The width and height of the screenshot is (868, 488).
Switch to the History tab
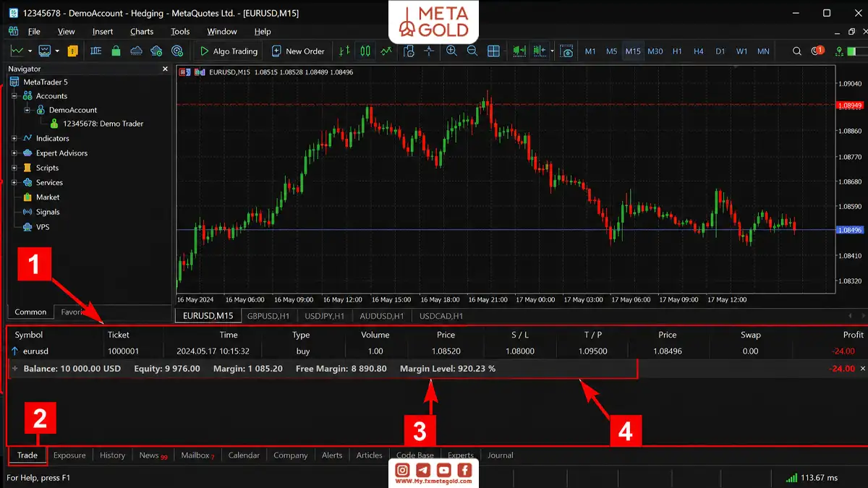click(x=112, y=455)
